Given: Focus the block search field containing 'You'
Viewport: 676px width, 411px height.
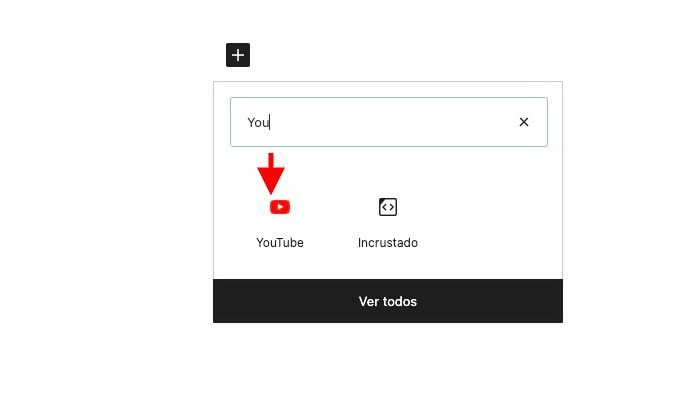Looking at the screenshot, I should [388, 122].
